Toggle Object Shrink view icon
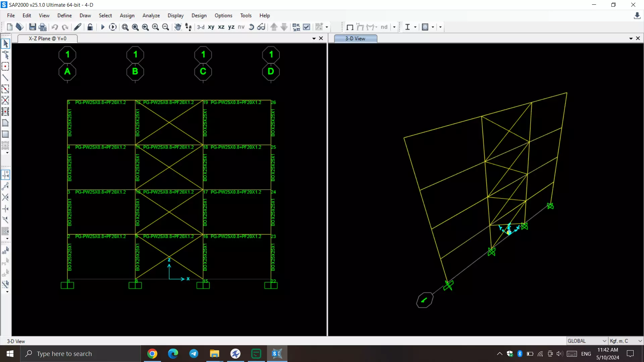The image size is (644, 362). (x=296, y=27)
